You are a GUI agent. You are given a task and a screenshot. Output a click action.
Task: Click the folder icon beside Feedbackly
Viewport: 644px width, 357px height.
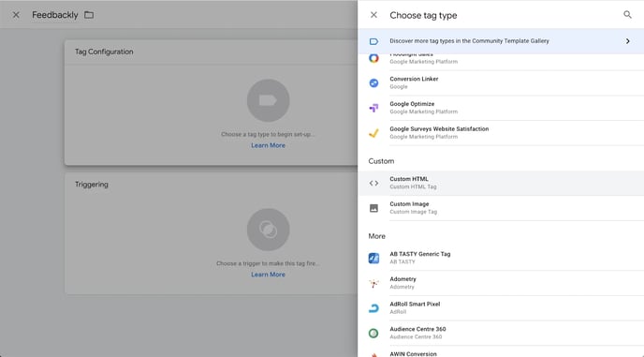[x=89, y=15]
